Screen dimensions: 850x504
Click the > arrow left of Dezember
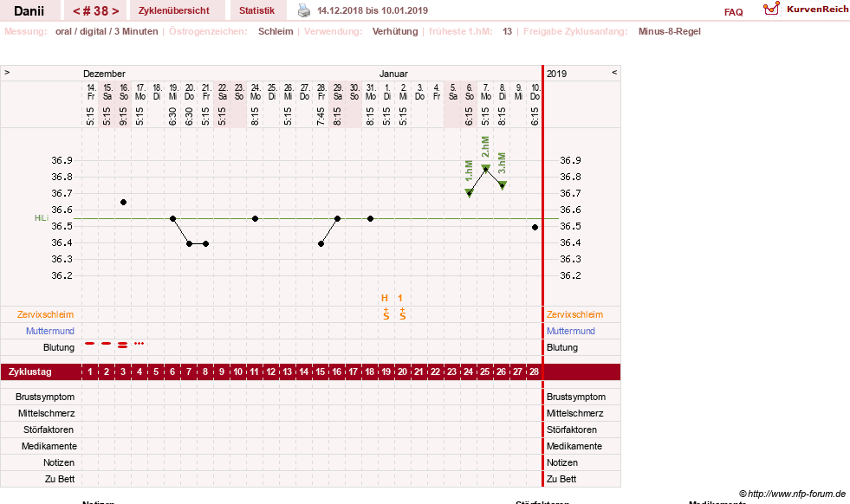(7, 72)
